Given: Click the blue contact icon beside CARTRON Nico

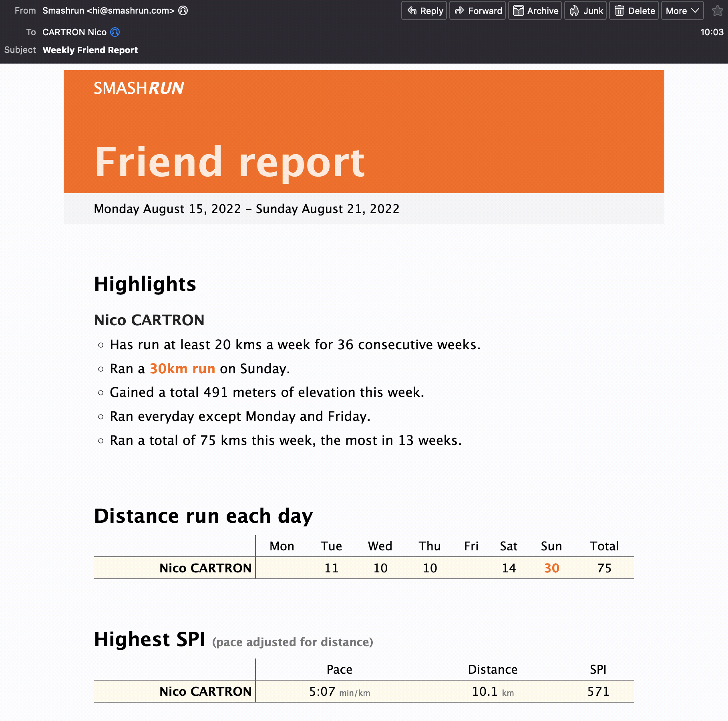Looking at the screenshot, I should (x=115, y=32).
